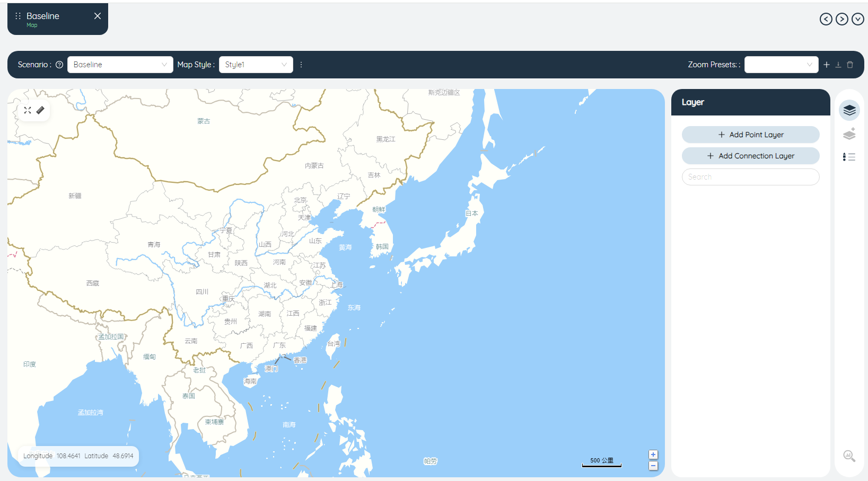Open the legend list icon
868x481 pixels.
tap(849, 157)
